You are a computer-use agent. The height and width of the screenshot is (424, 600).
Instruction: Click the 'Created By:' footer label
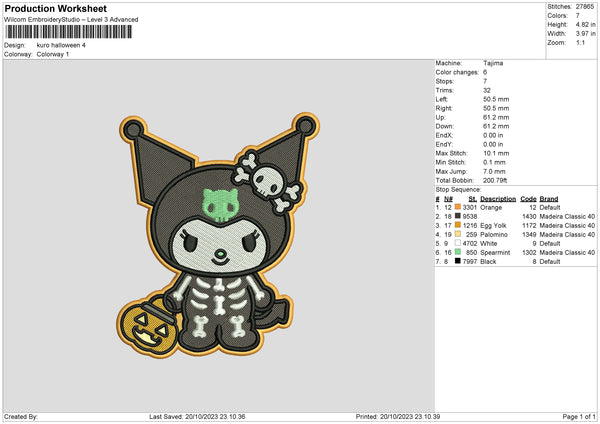coord(21,416)
